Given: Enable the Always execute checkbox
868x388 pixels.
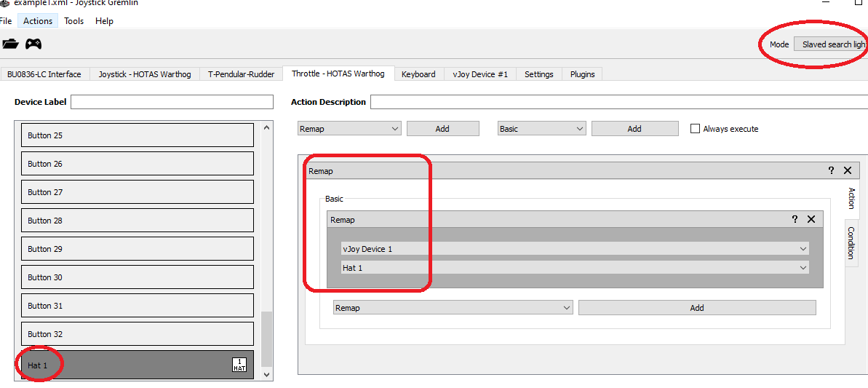Looking at the screenshot, I should coord(696,128).
